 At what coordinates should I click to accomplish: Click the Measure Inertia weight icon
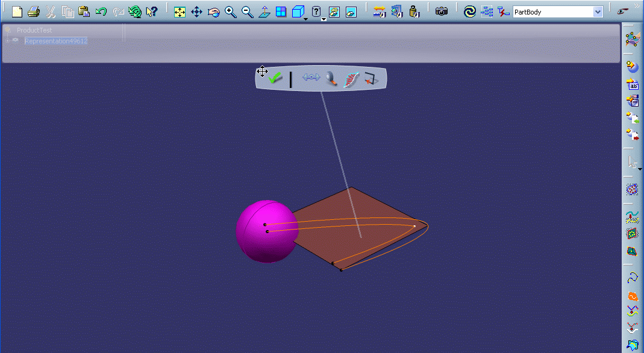pyautogui.click(x=413, y=11)
